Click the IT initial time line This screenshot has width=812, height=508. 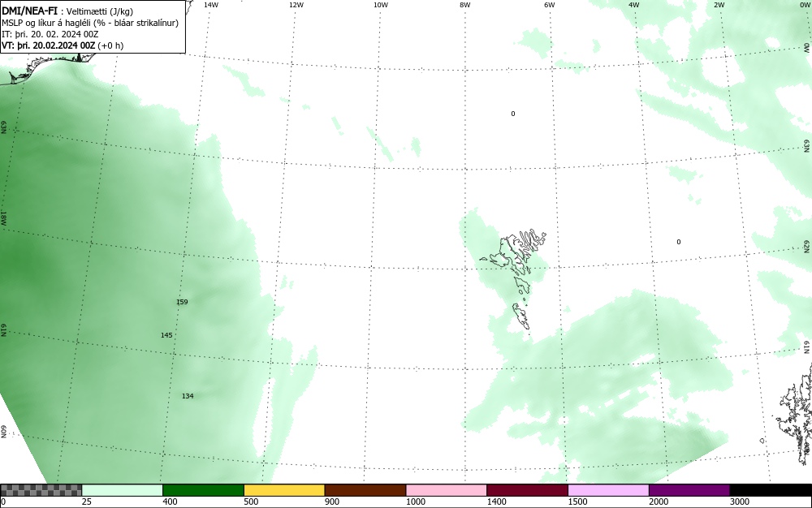(50, 34)
